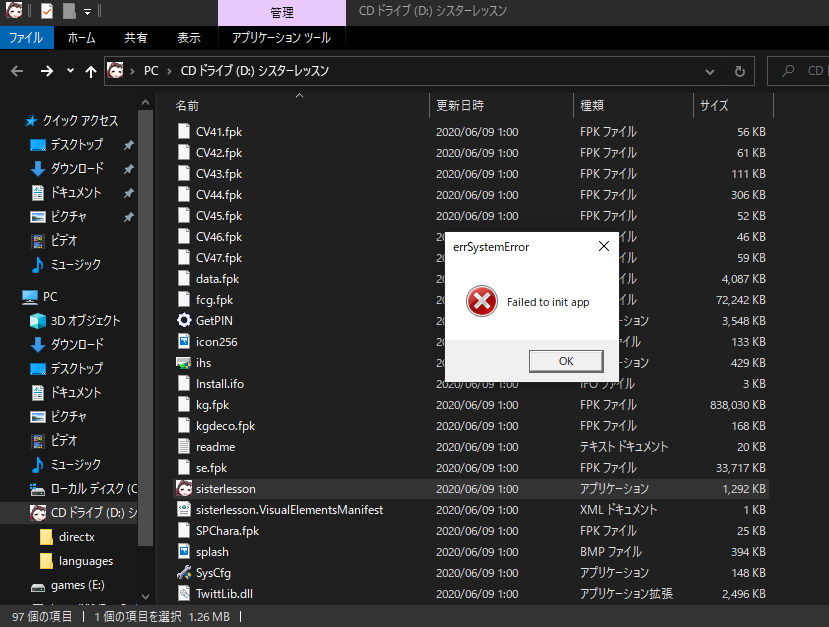Open the recent locations dropdown arrow
Screen dimensions: 829x627
coord(70,71)
